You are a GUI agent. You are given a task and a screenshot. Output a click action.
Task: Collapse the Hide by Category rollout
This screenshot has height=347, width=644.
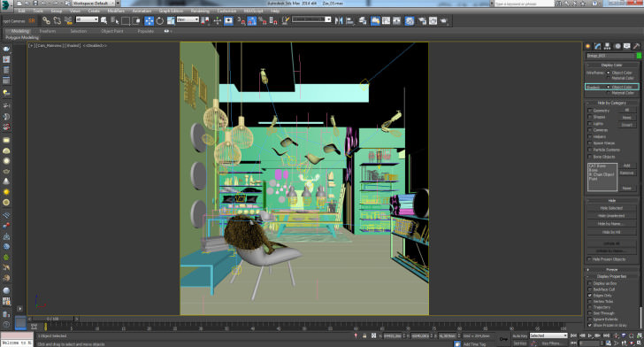tap(611, 104)
